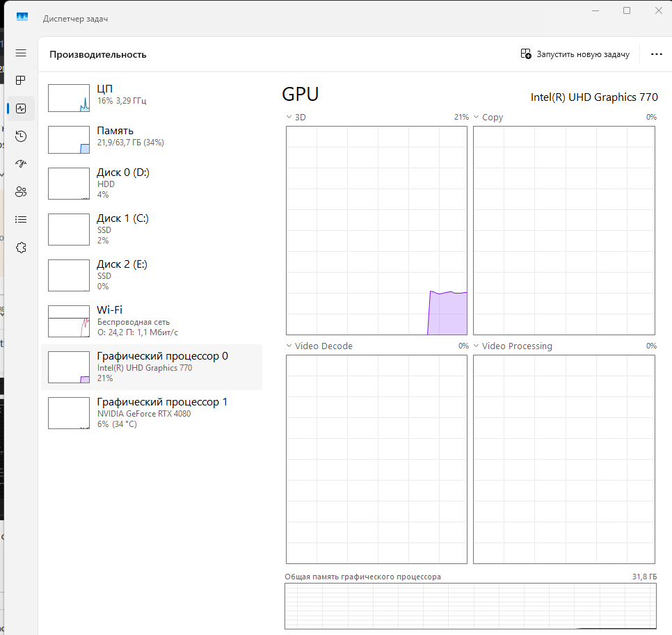Open the Processes section in the sidebar
The height and width of the screenshot is (635, 672).
[x=21, y=80]
